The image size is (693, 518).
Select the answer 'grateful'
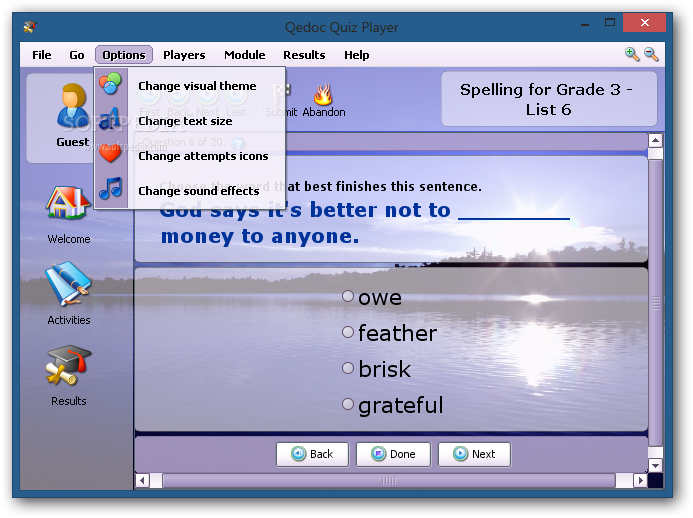pyautogui.click(x=348, y=404)
